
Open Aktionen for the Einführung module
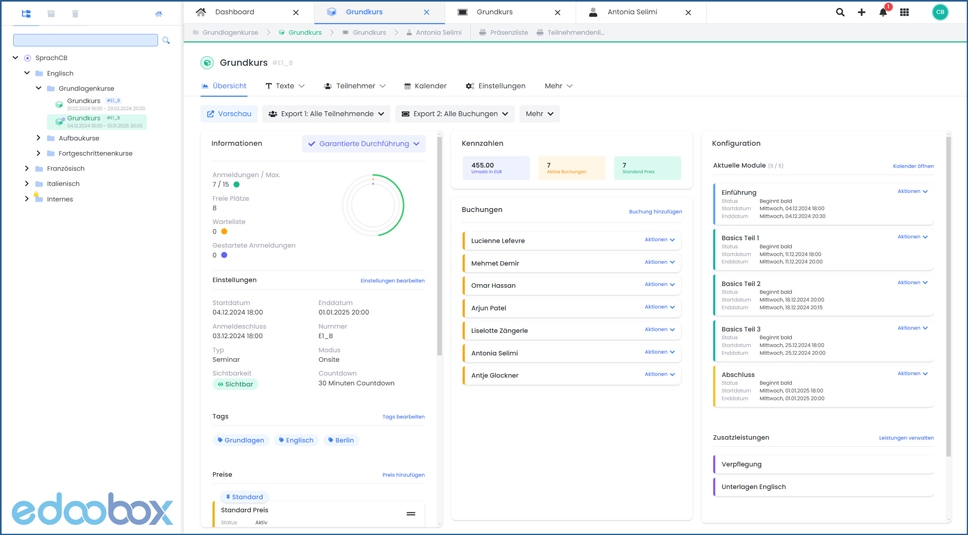[912, 191]
